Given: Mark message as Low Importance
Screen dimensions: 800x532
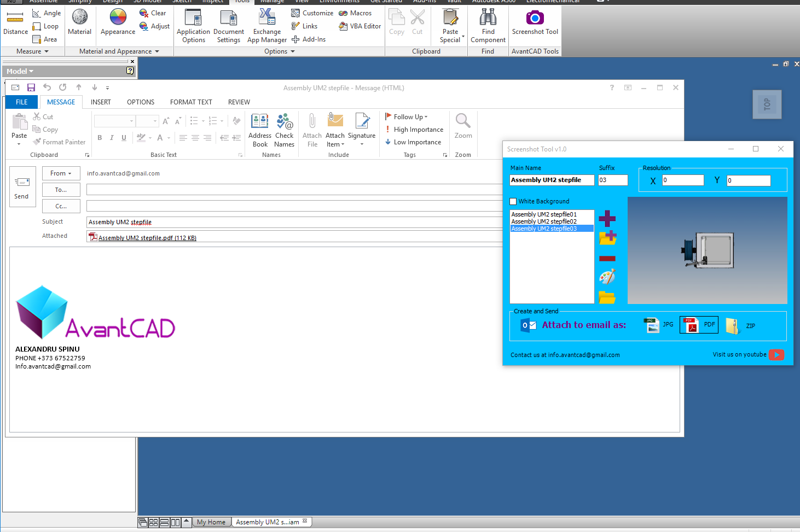Looking at the screenshot, I should pos(413,142).
